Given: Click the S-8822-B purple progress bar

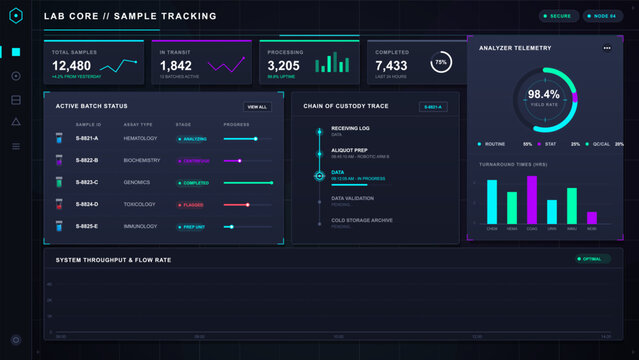Looking at the screenshot, I should [248, 161].
